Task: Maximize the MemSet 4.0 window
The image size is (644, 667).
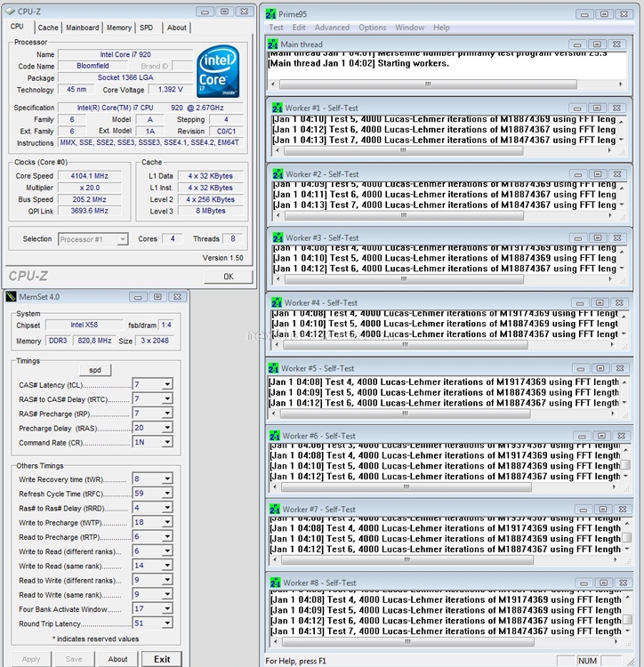Action: 157,297
